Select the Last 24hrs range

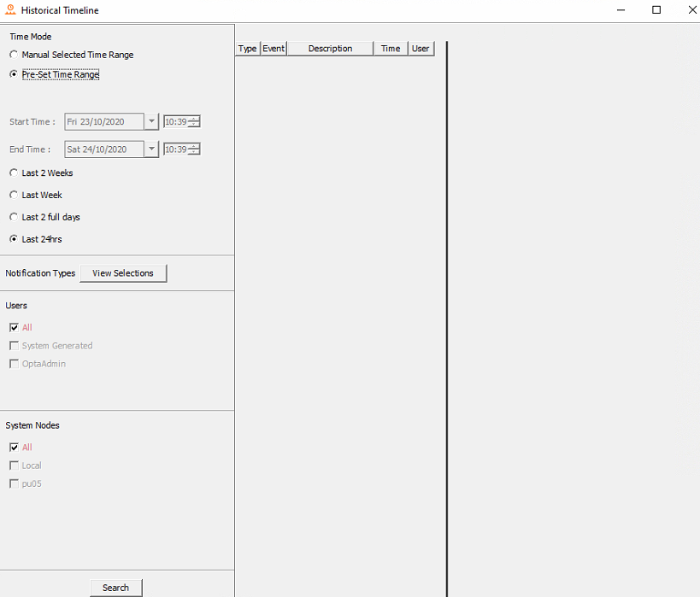[14, 239]
